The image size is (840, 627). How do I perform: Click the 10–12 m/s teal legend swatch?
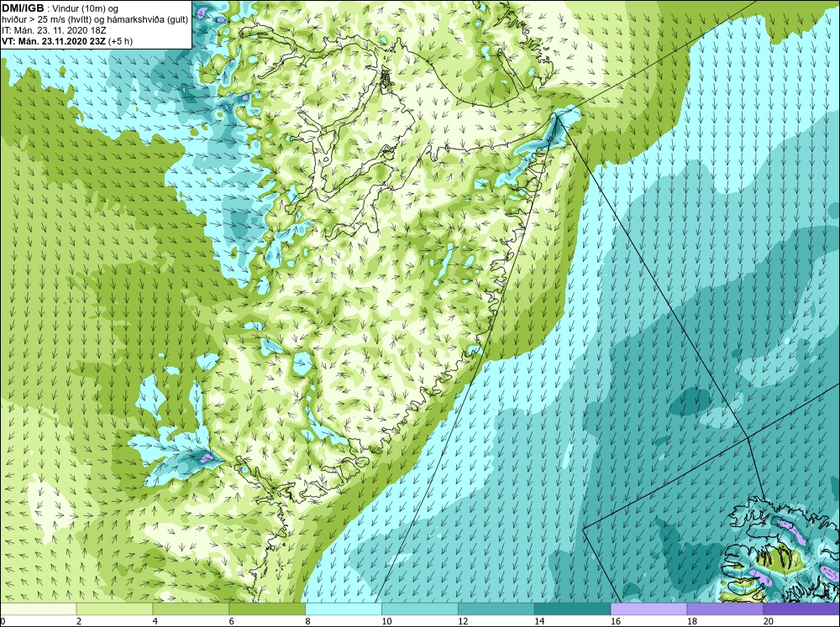point(419,609)
